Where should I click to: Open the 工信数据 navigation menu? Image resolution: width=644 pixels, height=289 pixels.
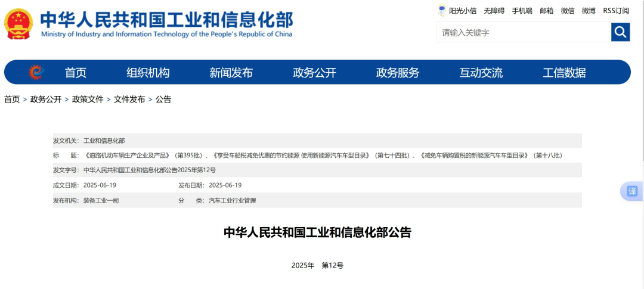click(x=564, y=73)
